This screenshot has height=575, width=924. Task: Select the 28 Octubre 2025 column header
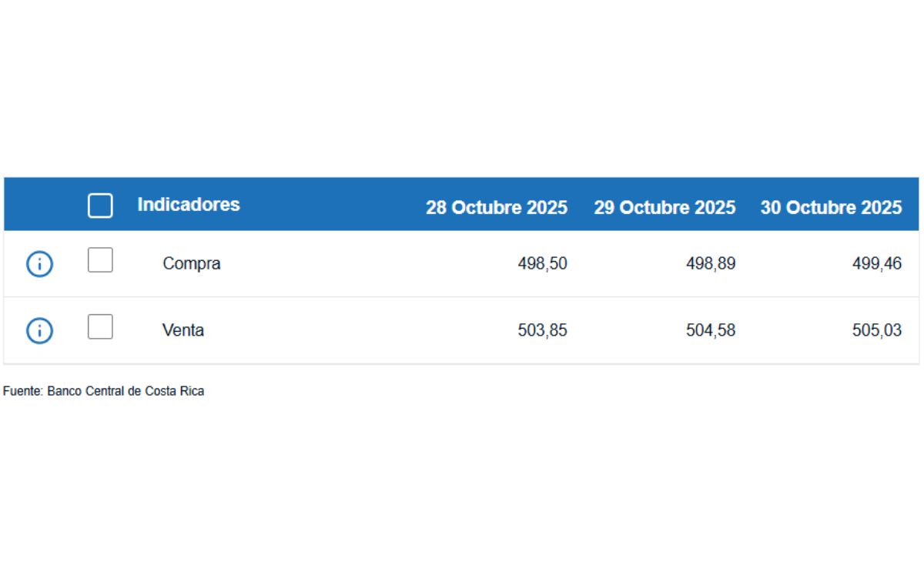point(497,207)
